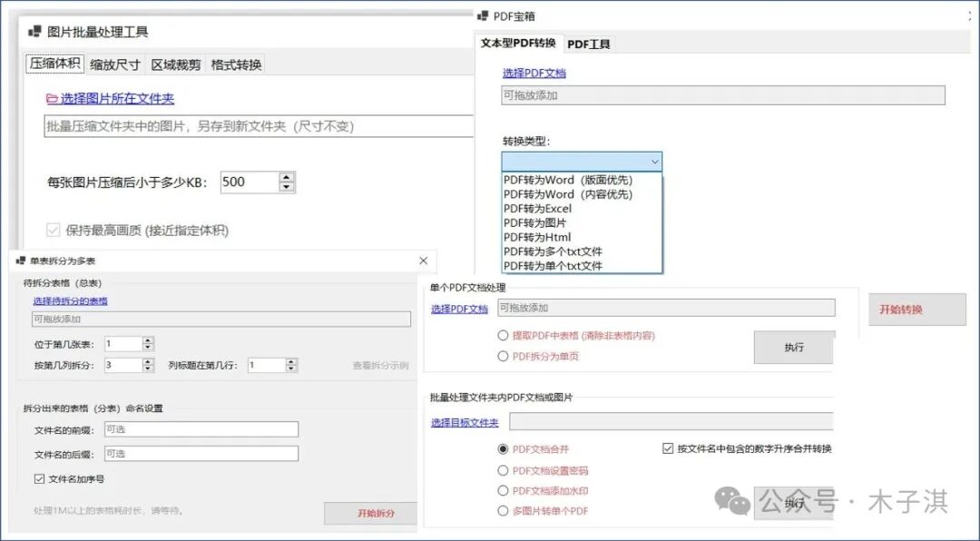This screenshot has width=980, height=541.
Task: Switch to the 格式转换 tab
Action: 234,64
